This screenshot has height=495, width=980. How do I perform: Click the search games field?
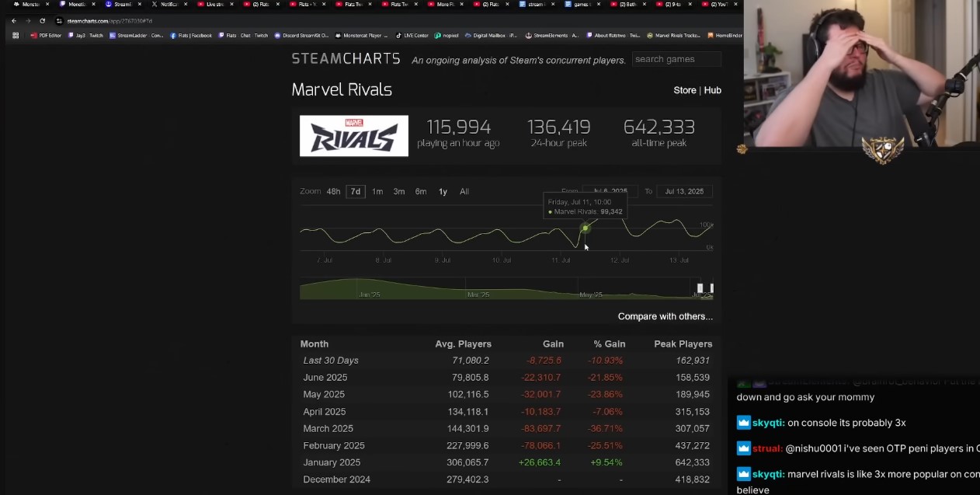coord(676,59)
